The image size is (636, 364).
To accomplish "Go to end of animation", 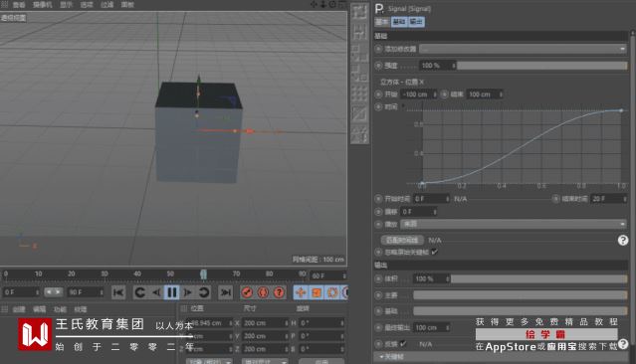I will click(x=226, y=292).
